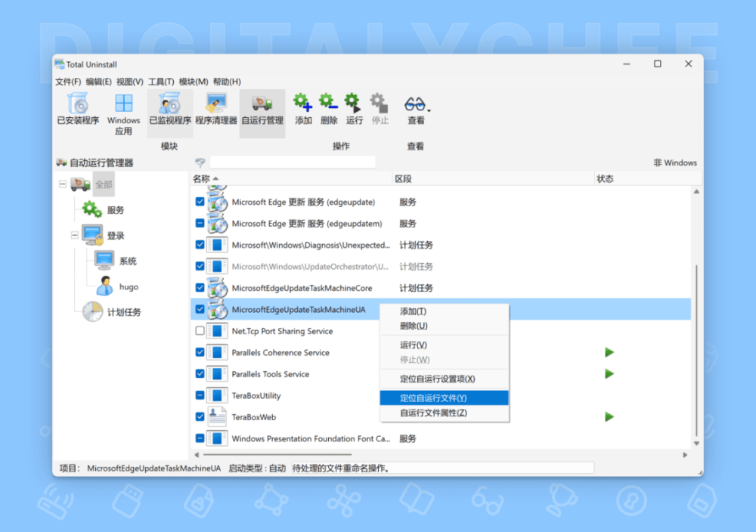Image resolution: width=756 pixels, height=532 pixels.
Task: Click running arrow for TeraBoxWeb
Action: pyautogui.click(x=609, y=416)
